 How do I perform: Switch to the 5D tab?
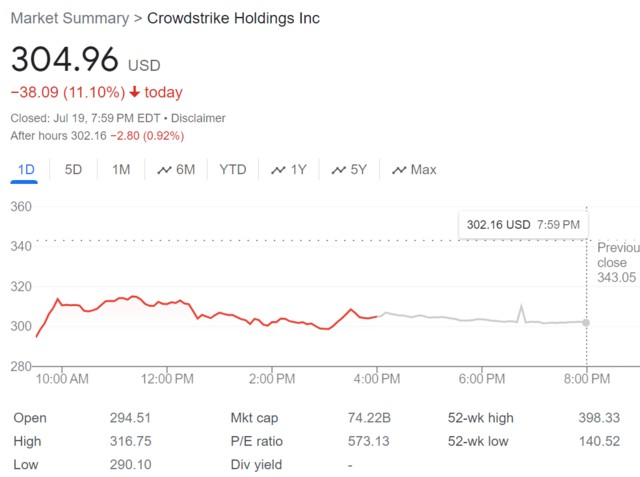(73, 170)
